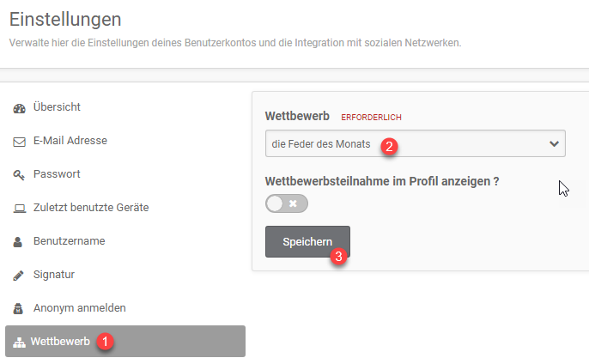Open the Signatur settings entry
The width and height of the screenshot is (589, 364).
click(54, 275)
